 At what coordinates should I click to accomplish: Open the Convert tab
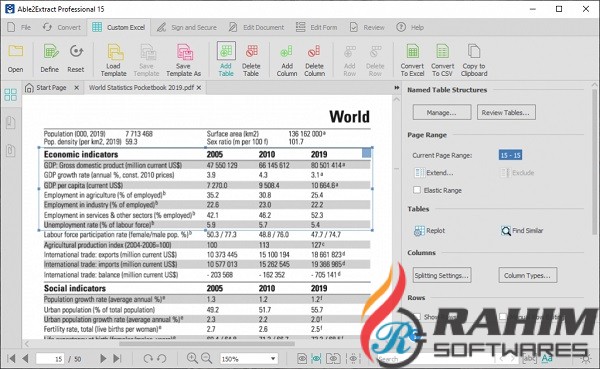(x=62, y=27)
